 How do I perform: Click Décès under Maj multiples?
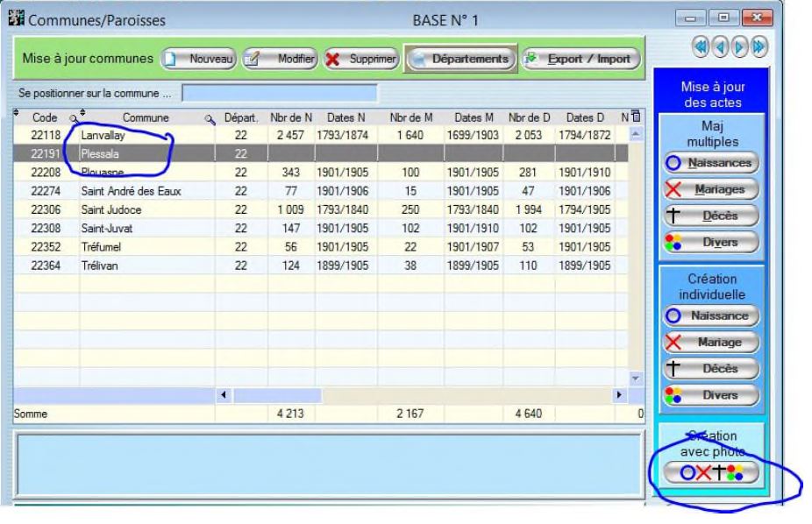point(710,216)
